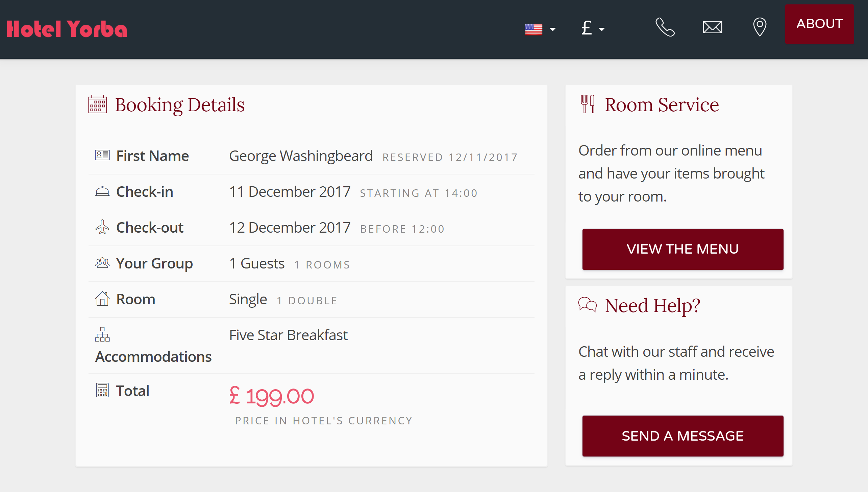Click the Need Help chat icon
Image resolution: width=868 pixels, height=492 pixels.
click(586, 305)
